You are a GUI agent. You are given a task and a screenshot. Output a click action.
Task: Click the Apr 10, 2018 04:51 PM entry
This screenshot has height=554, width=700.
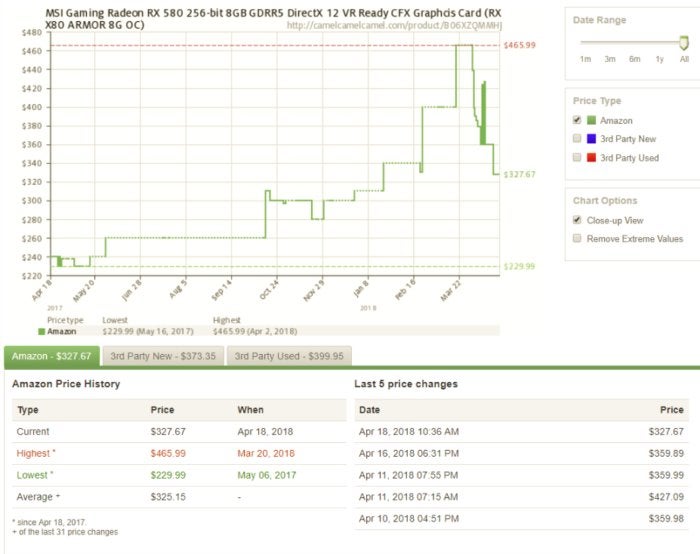coord(409,518)
